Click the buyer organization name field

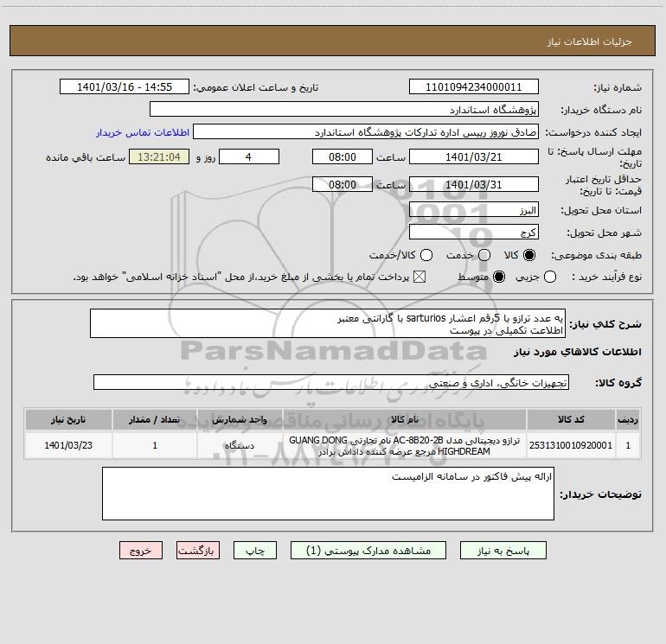point(344,110)
